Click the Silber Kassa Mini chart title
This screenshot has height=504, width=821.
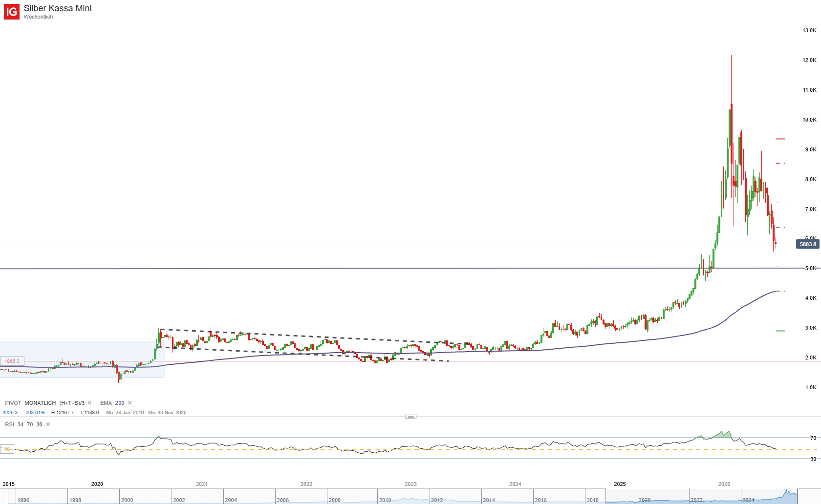point(58,8)
